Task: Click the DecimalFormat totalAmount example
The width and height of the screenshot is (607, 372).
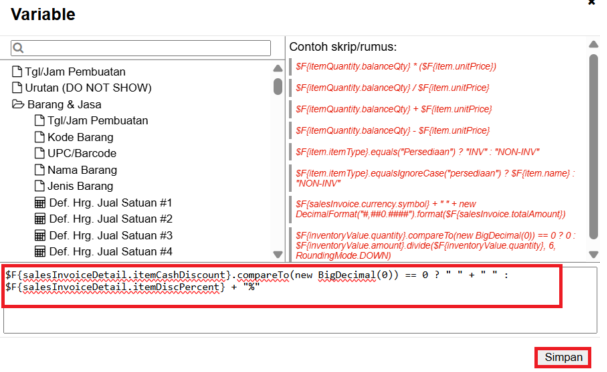Action: pos(430,209)
